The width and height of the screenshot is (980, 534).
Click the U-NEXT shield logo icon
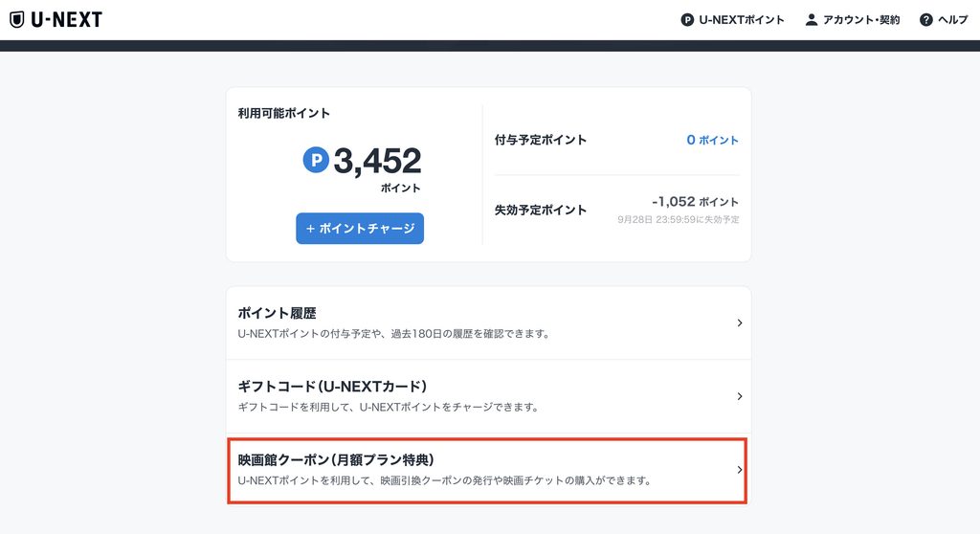17,20
